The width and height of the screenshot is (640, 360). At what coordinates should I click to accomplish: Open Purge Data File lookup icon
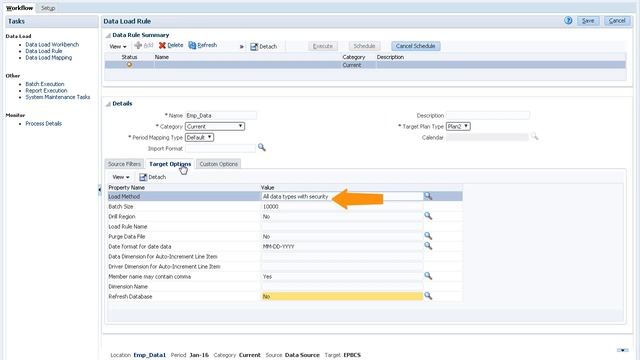point(428,236)
